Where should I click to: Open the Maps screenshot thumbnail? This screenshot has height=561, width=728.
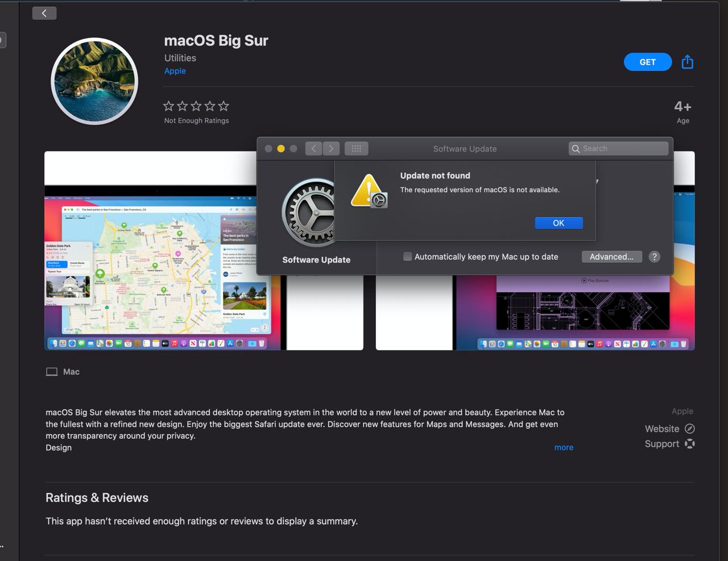point(204,251)
